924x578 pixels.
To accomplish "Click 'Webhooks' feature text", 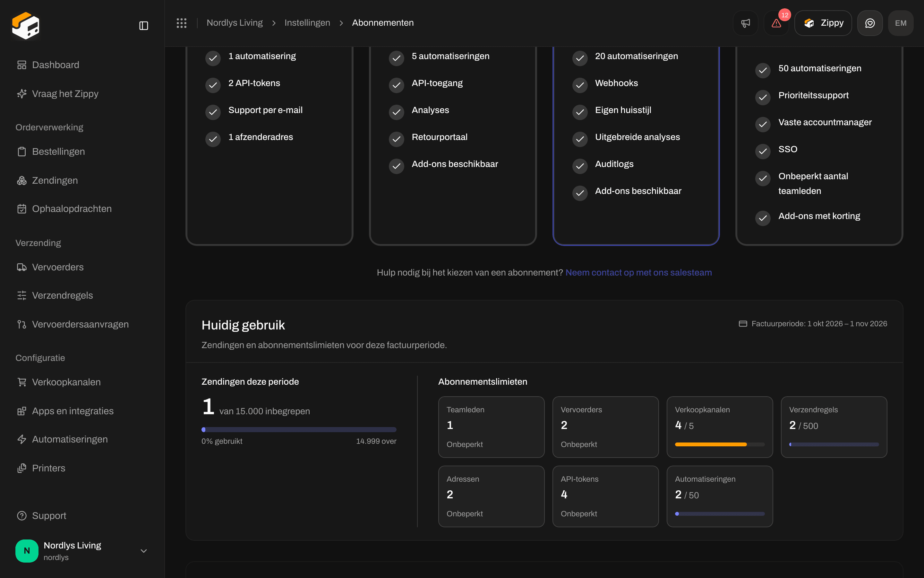I will [x=616, y=83].
